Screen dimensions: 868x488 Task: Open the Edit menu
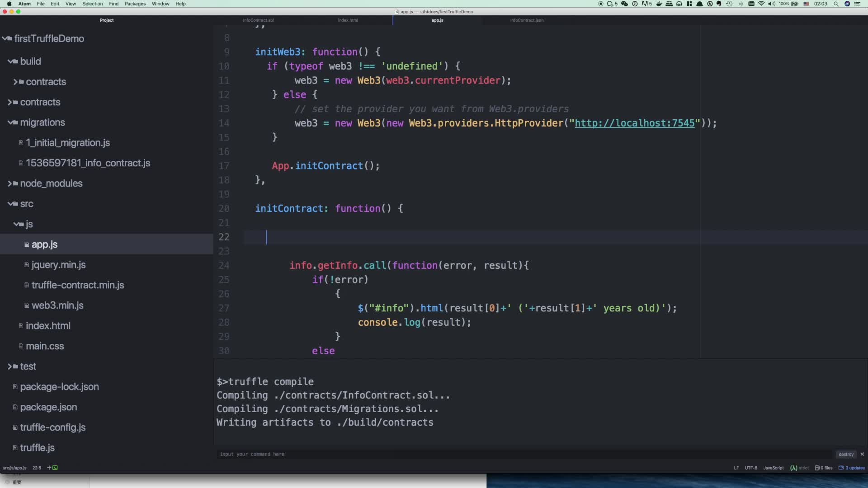click(55, 4)
